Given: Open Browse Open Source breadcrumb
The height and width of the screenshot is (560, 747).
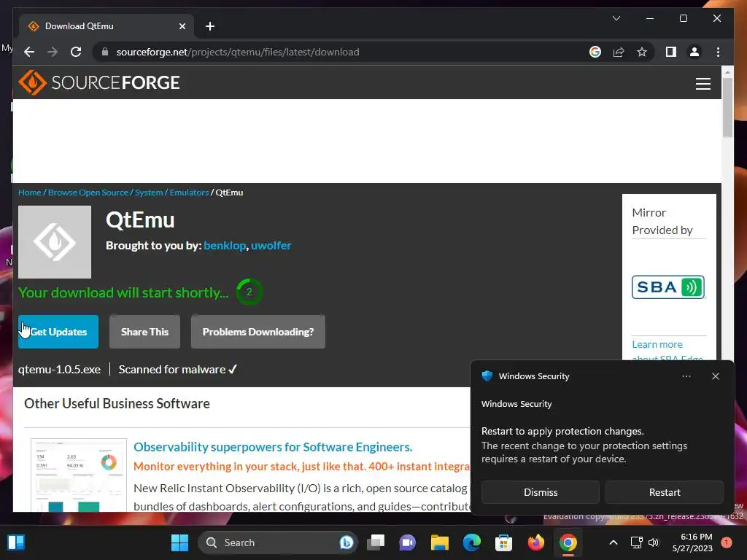Looking at the screenshot, I should click(x=88, y=192).
